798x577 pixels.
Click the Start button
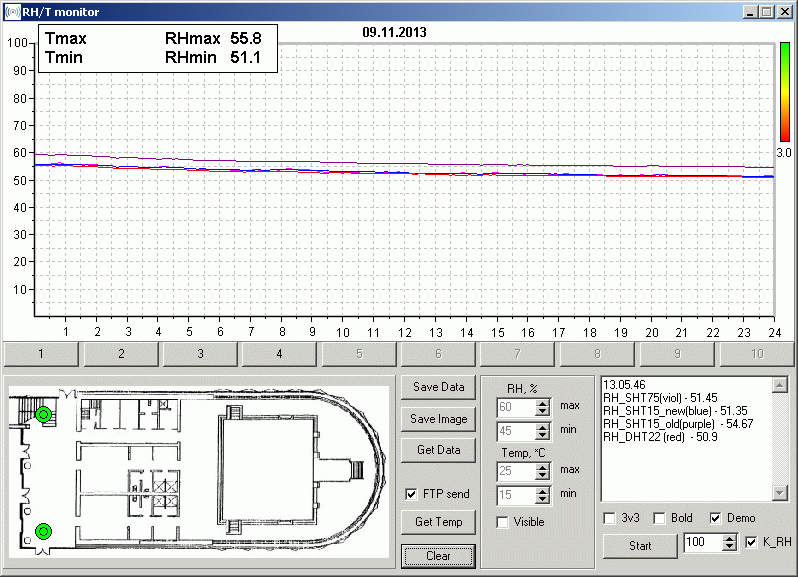[x=640, y=545]
